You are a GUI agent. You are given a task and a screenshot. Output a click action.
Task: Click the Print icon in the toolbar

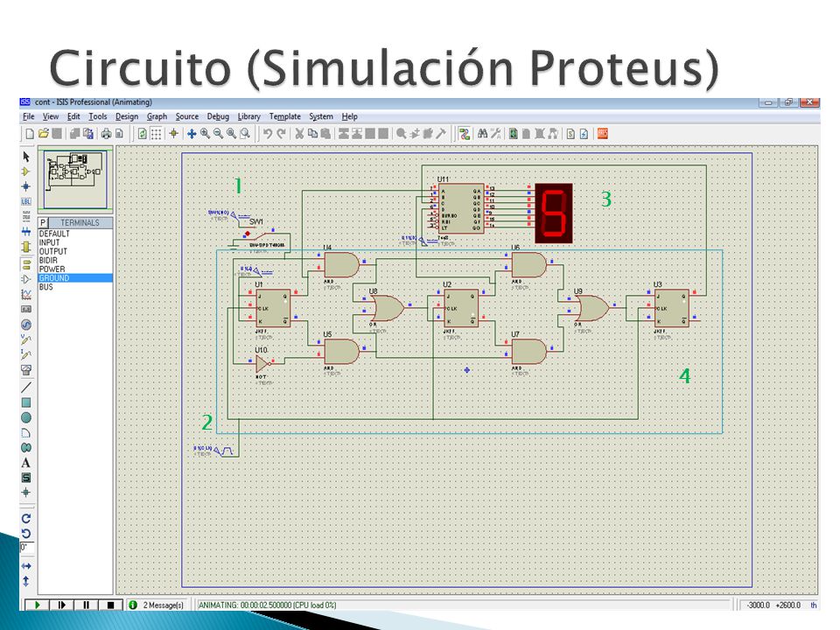point(106,133)
